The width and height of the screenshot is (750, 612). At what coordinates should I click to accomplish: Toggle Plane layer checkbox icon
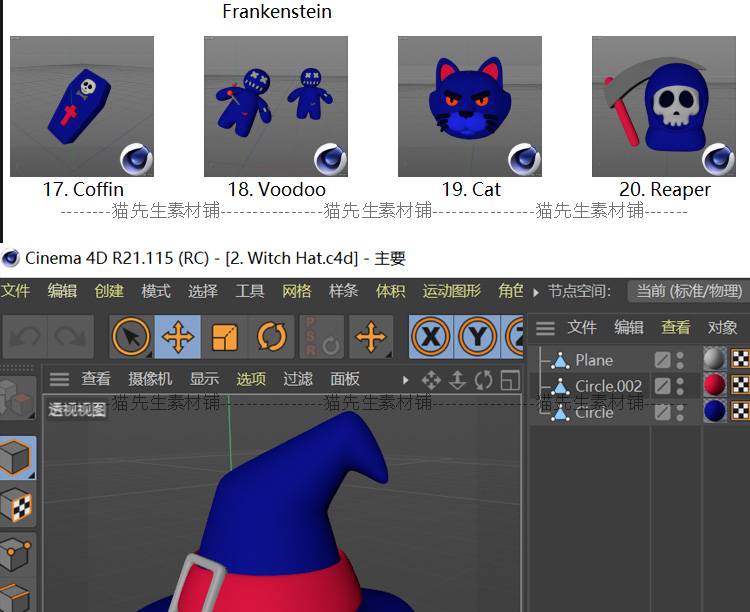[662, 360]
